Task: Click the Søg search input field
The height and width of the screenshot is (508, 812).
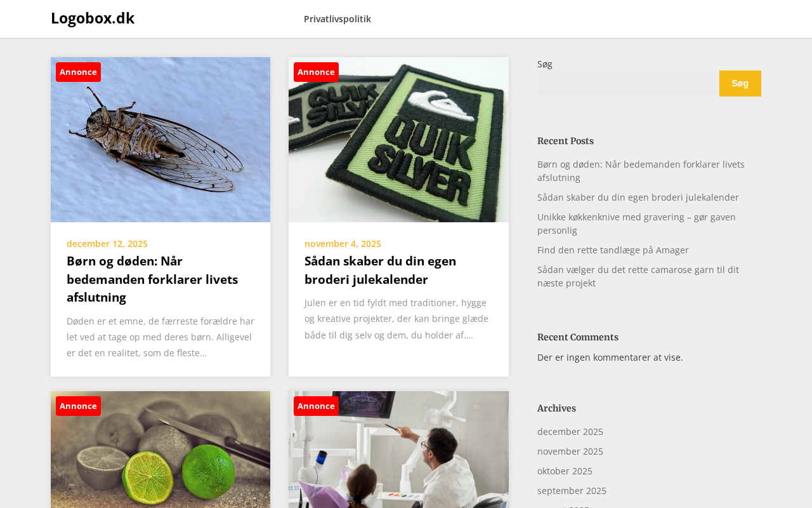Action: (628, 83)
